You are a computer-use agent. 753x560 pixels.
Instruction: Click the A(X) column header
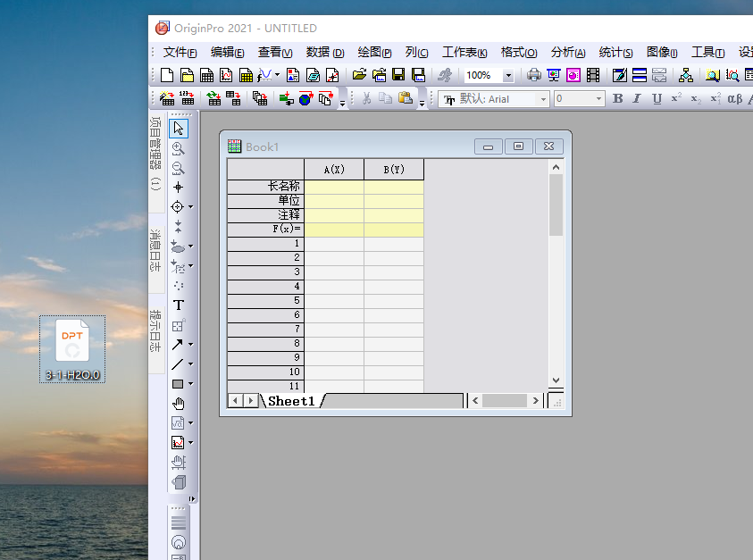(x=334, y=170)
